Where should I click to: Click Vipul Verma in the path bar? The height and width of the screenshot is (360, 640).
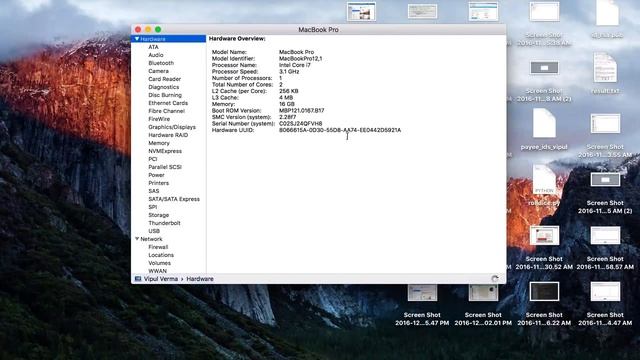point(160,279)
